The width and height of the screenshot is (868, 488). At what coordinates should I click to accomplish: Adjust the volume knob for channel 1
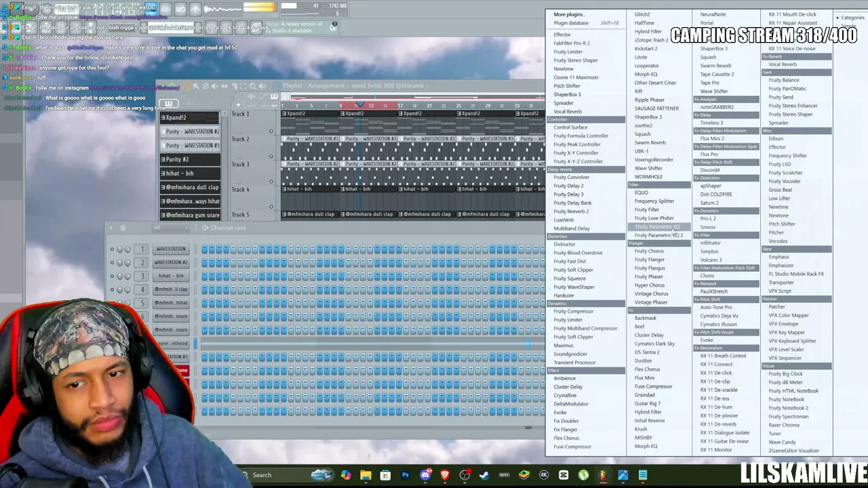[x=127, y=249]
